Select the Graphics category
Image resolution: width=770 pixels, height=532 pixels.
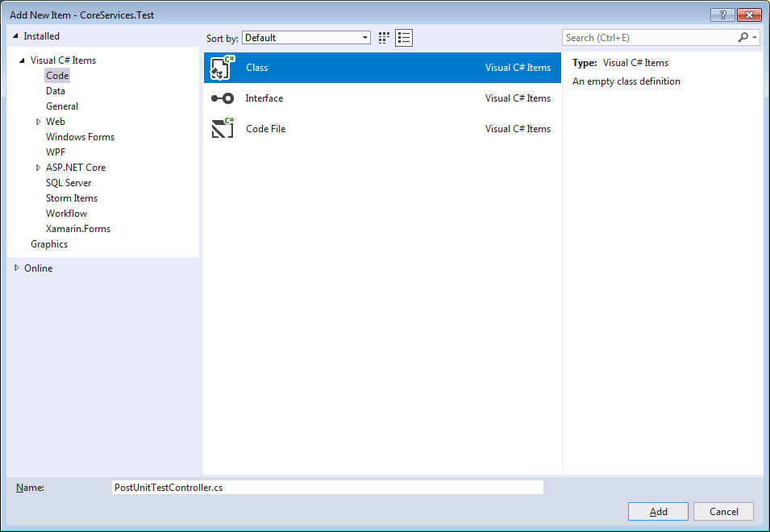pyautogui.click(x=49, y=244)
